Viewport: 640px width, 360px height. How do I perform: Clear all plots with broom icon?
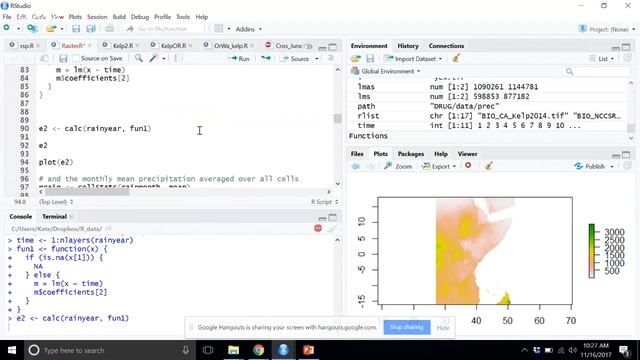488,166
